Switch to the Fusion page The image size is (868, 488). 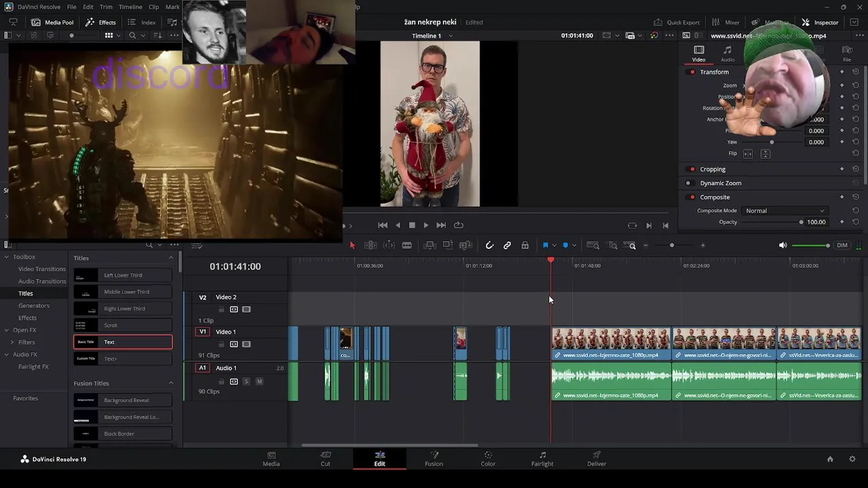pyautogui.click(x=434, y=459)
